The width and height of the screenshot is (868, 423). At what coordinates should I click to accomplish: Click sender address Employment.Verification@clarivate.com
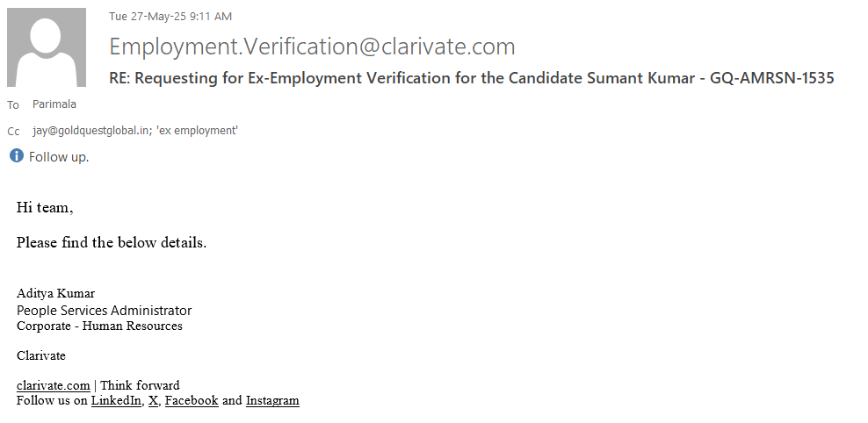(312, 47)
